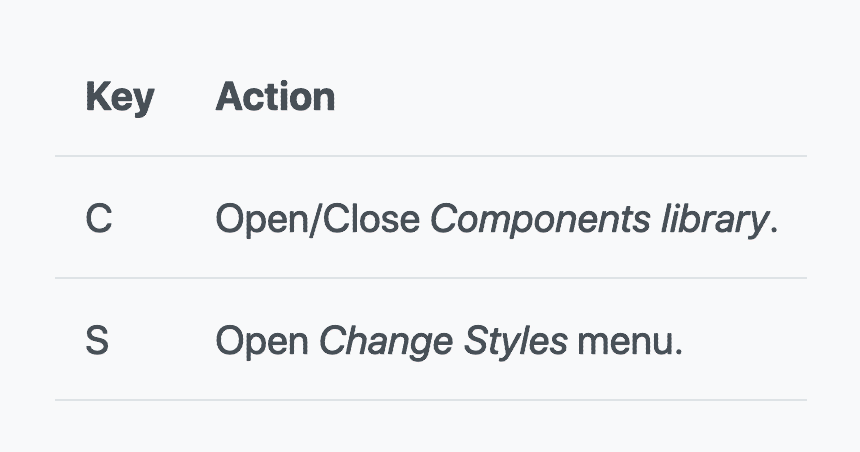Click the divider line beneath the header row

[431, 156]
